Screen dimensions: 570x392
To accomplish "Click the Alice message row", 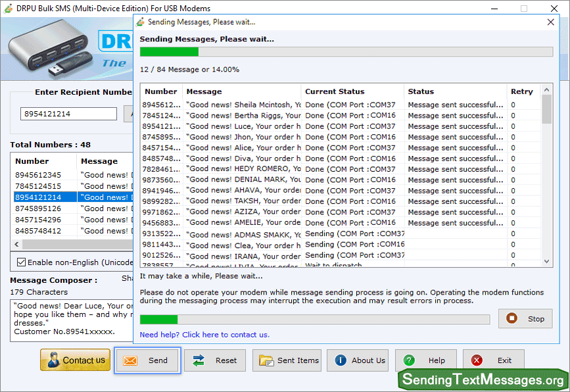I will click(x=341, y=147).
